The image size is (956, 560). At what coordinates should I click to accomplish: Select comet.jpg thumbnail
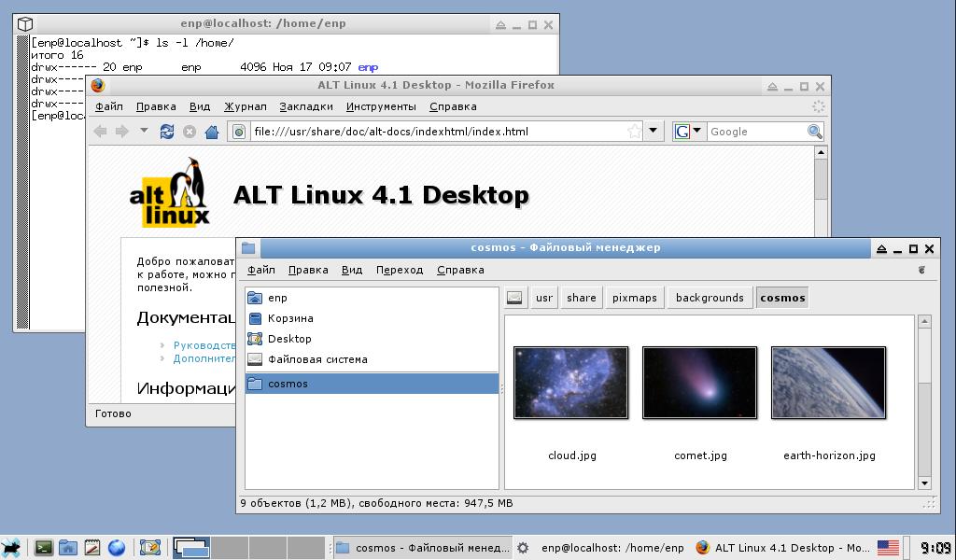700,383
